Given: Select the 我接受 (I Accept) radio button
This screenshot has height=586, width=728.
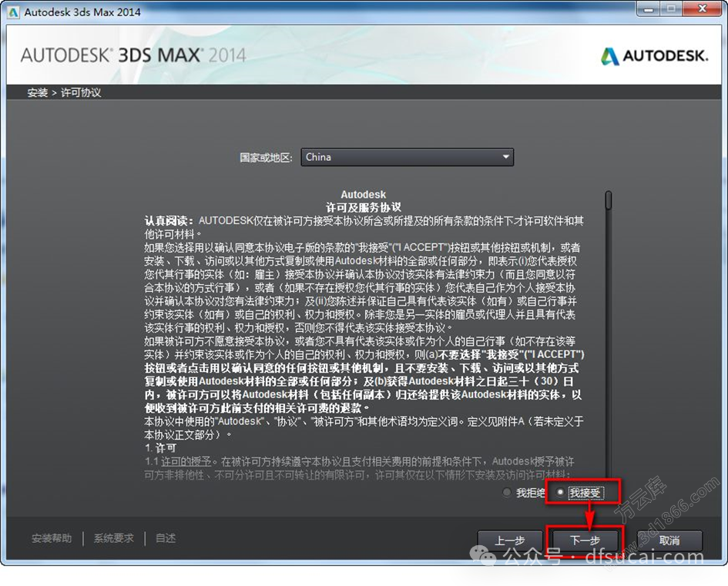Looking at the screenshot, I should coord(560,492).
